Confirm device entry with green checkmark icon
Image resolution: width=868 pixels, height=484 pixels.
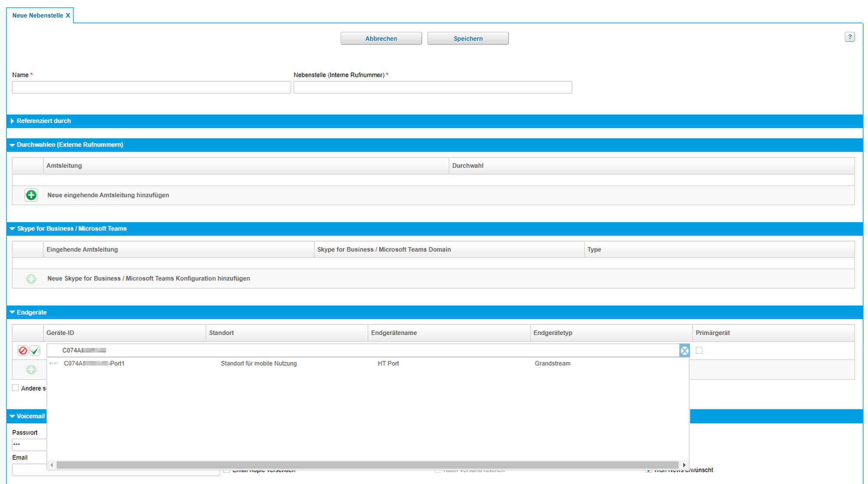(35, 350)
